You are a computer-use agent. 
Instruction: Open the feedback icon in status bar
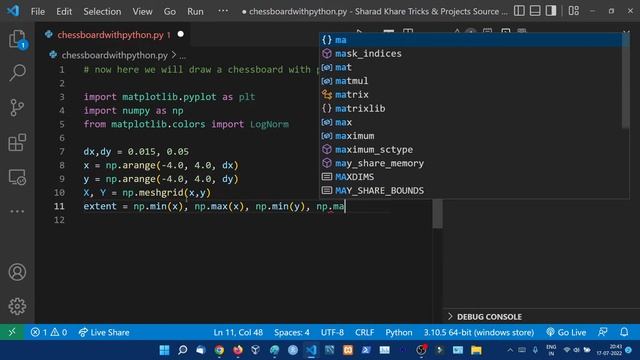click(603, 332)
